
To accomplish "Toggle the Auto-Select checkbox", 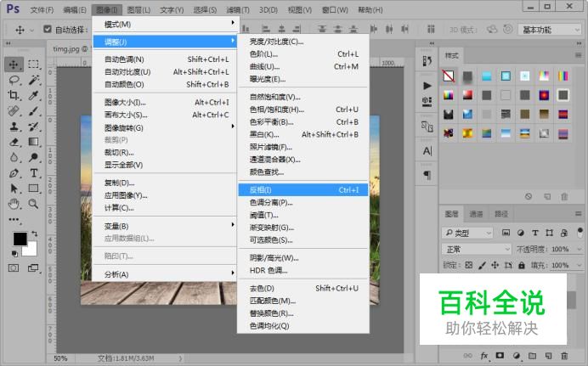I will click(x=48, y=29).
